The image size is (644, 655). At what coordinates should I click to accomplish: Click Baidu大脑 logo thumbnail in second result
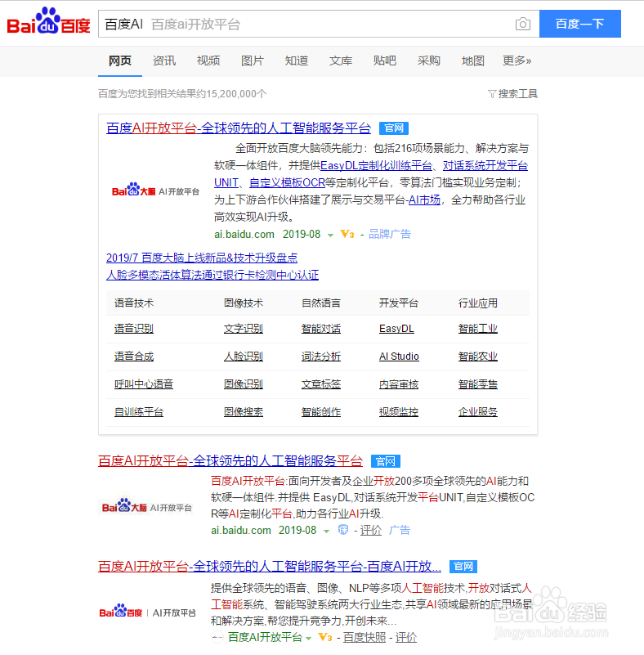pyautogui.click(x=147, y=507)
